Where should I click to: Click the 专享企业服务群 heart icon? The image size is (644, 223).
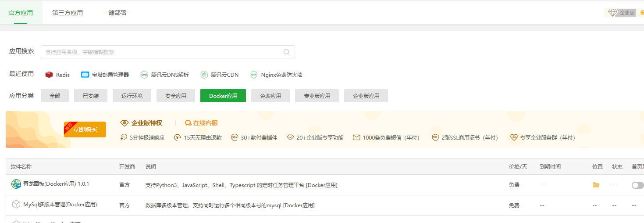(514, 137)
